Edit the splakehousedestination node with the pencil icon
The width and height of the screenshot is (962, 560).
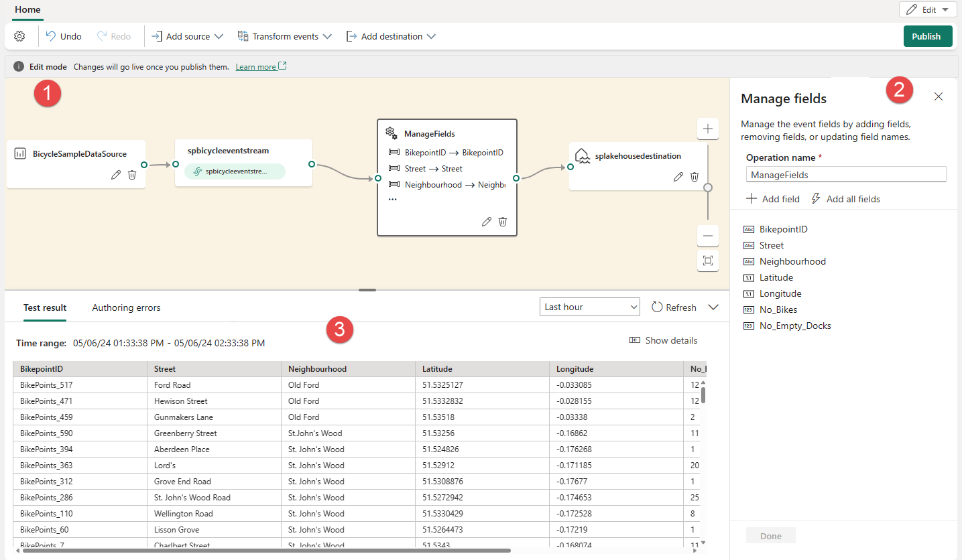tap(678, 176)
